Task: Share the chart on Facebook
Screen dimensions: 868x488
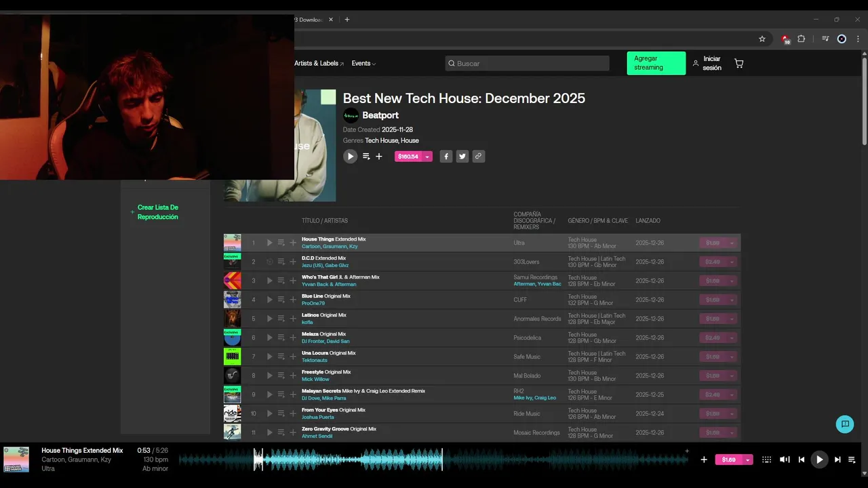Action: click(x=446, y=157)
